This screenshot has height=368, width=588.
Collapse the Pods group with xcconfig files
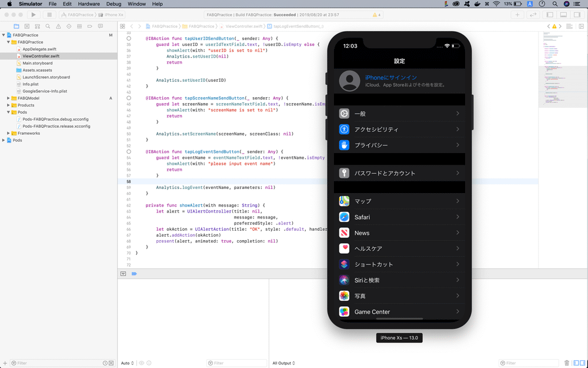8,112
